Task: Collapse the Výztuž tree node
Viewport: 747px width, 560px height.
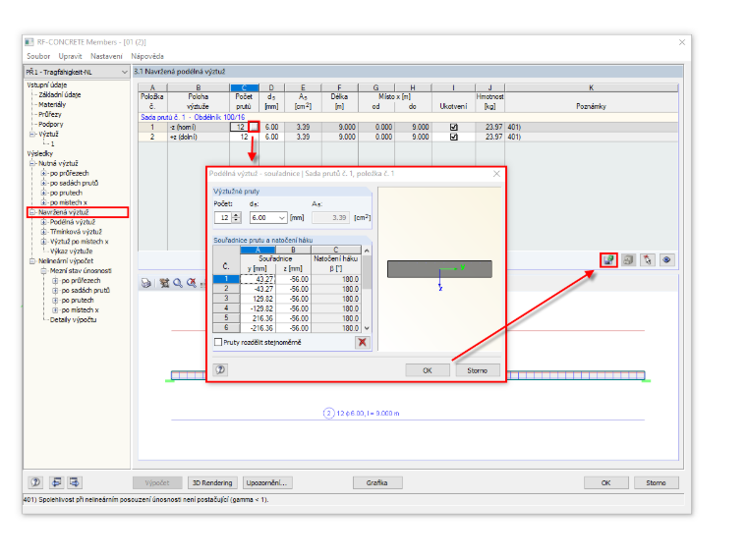Action: 32,135
